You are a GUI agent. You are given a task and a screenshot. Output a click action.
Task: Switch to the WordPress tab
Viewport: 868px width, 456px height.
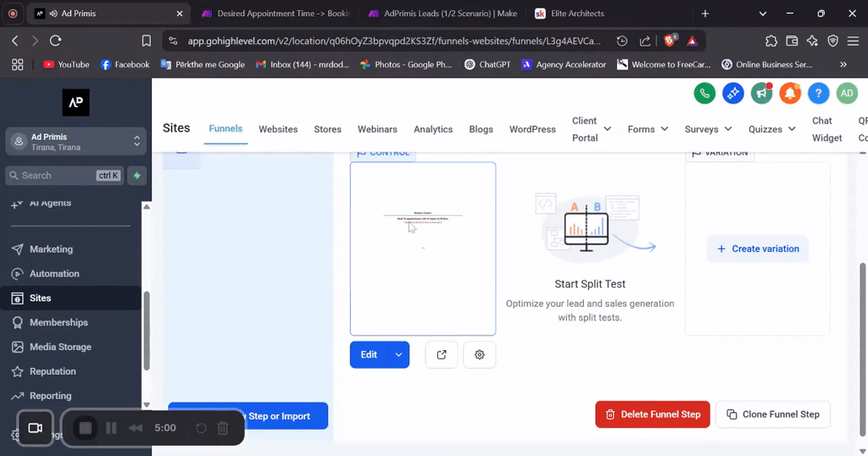point(532,129)
